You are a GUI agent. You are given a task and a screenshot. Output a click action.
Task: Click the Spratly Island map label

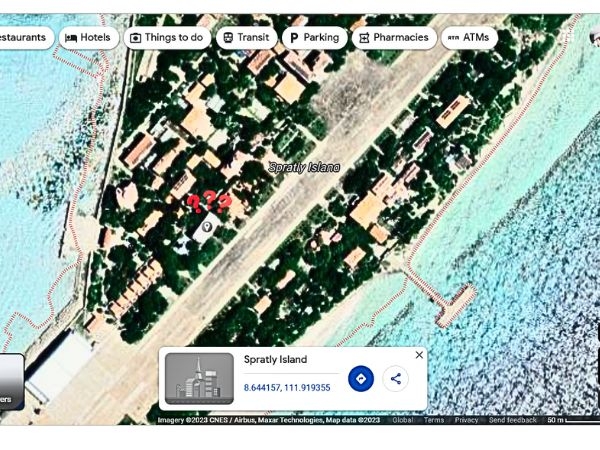304,167
